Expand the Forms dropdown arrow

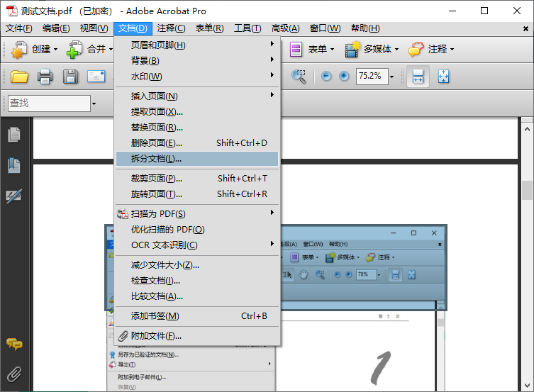click(x=332, y=50)
